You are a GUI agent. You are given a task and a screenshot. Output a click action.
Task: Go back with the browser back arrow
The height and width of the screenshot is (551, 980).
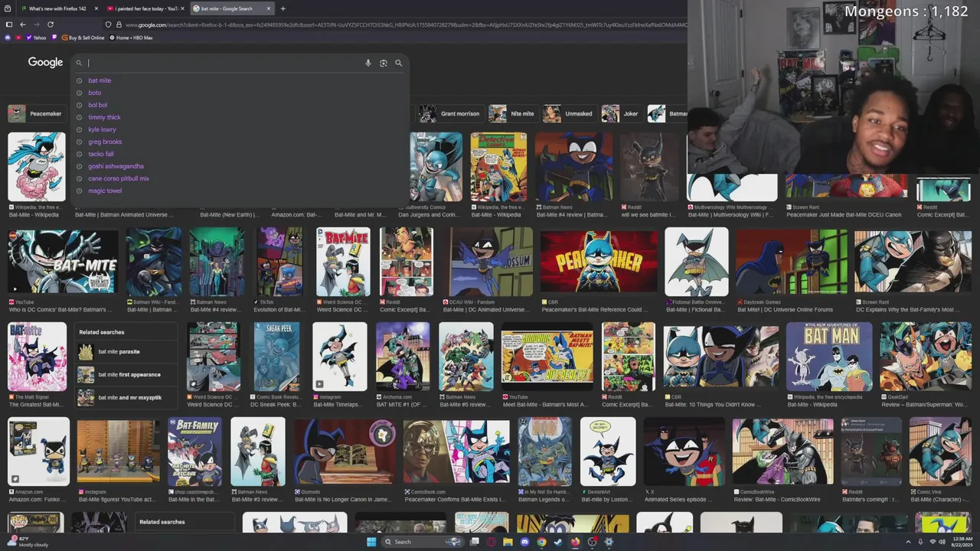tap(23, 24)
